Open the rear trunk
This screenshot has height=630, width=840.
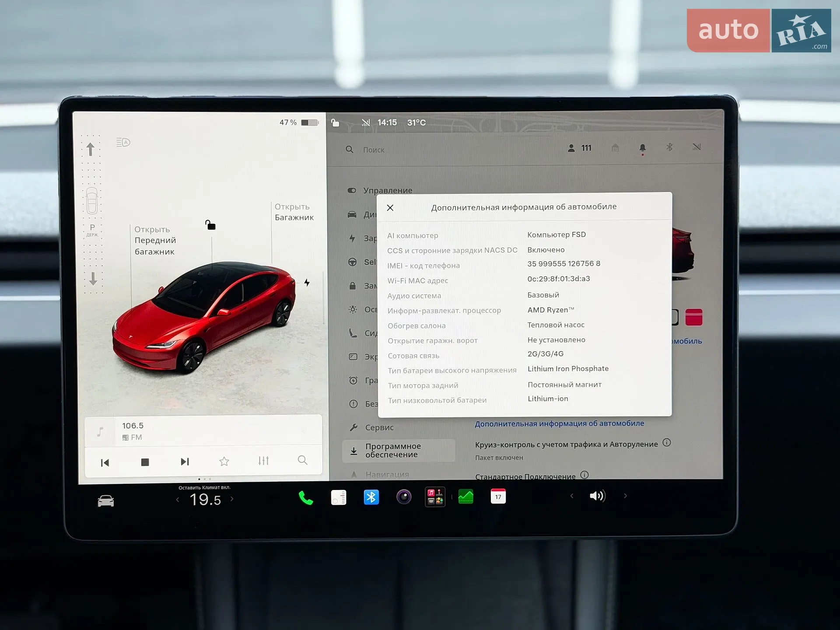(x=294, y=212)
